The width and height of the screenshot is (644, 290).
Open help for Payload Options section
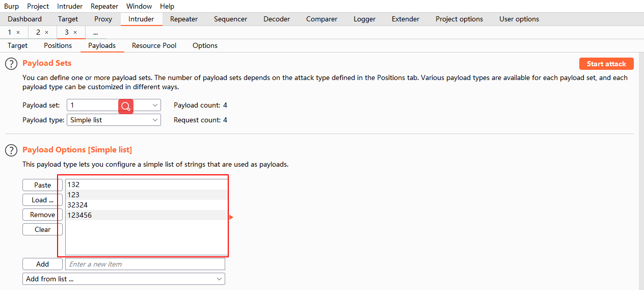[11, 150]
